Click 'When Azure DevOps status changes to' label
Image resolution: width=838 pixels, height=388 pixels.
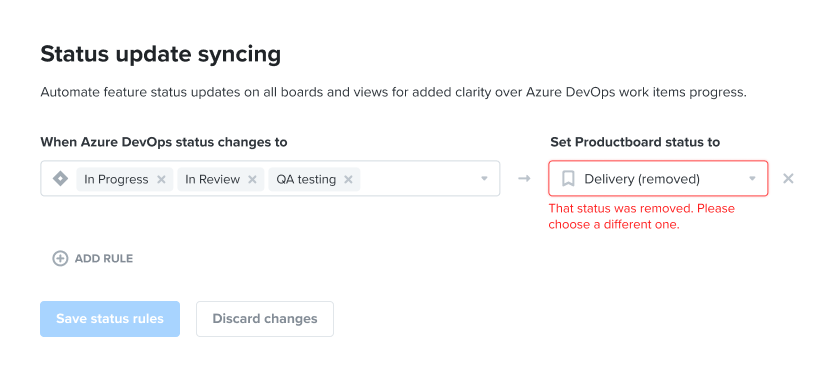pyautogui.click(x=164, y=142)
